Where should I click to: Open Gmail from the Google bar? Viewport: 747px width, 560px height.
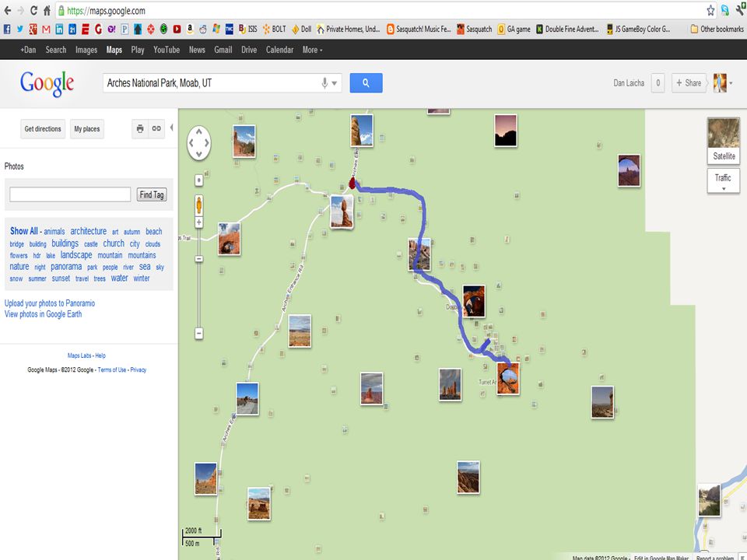tap(223, 50)
